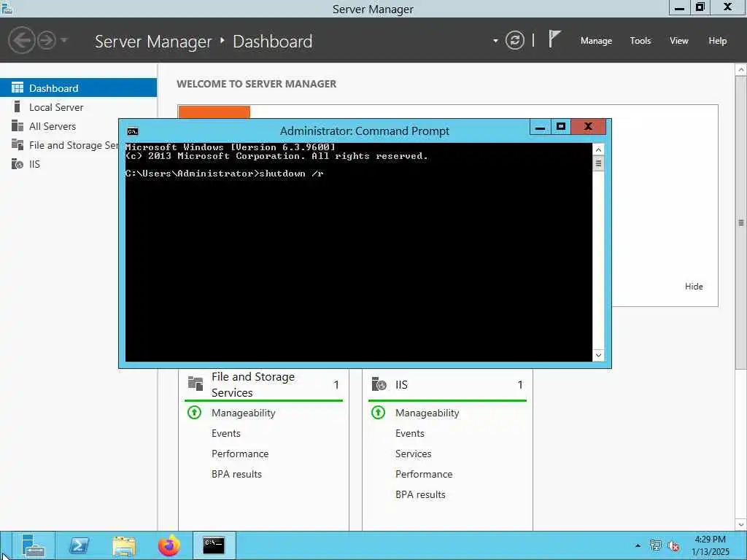Click Manageability status icon in File and Storage tile
Viewport: 747px width, 560px height.
[x=194, y=413]
